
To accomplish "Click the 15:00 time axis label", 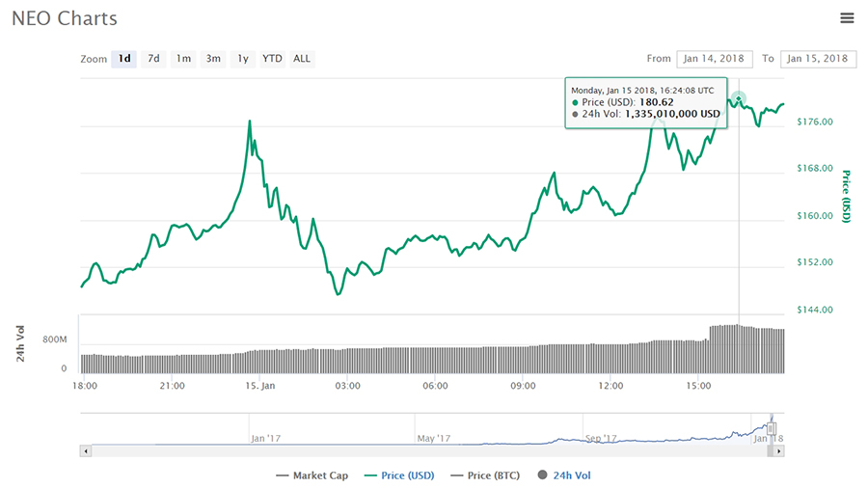I will [698, 386].
